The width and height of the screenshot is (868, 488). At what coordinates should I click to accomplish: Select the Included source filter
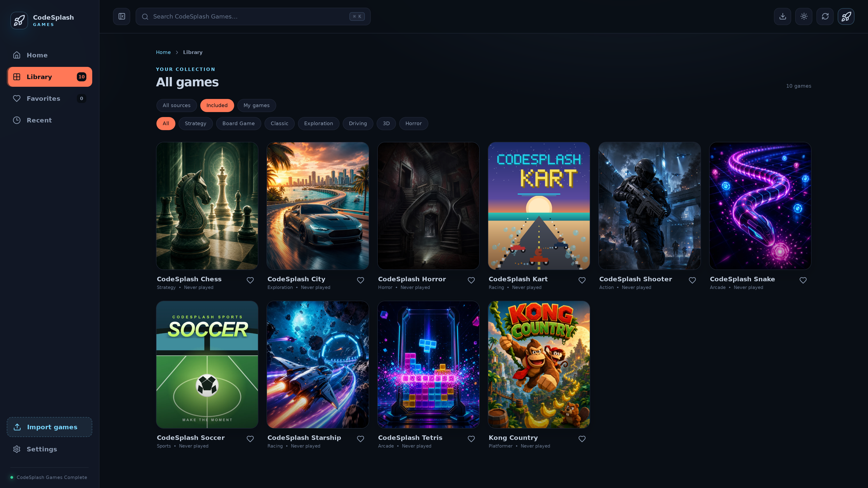coord(217,106)
